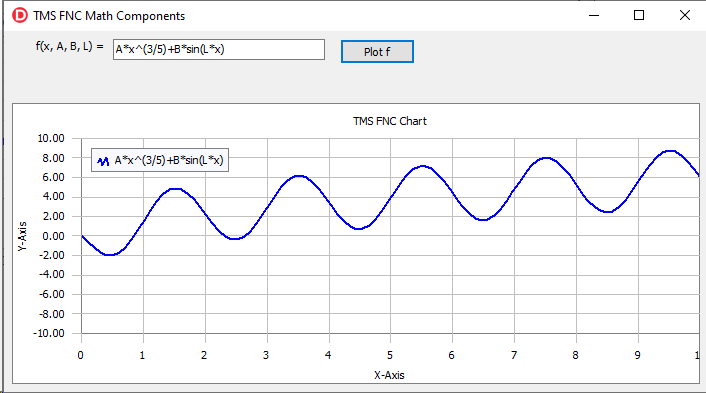Click the red Delphi app icon in title bar

pos(20,15)
